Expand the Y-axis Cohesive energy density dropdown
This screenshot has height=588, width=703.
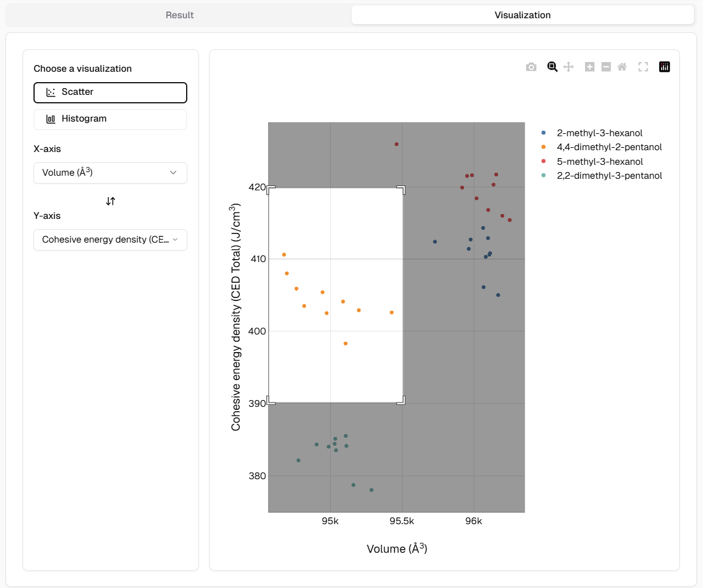[110, 240]
